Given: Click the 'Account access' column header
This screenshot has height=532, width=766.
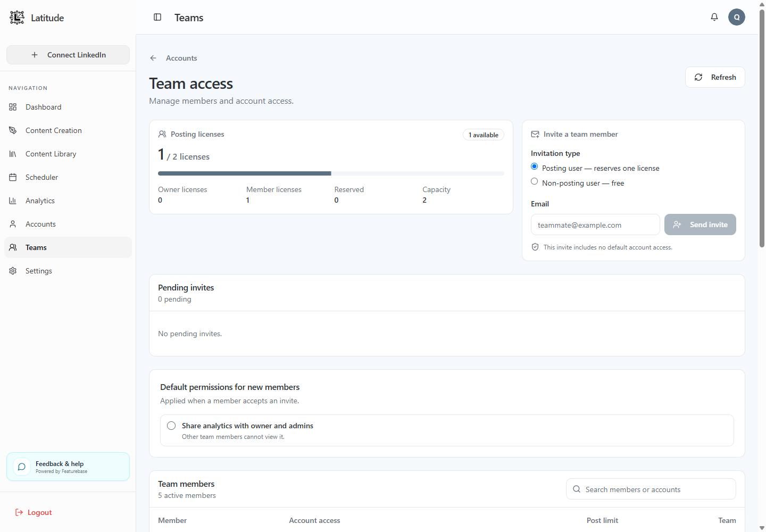Looking at the screenshot, I should point(314,520).
